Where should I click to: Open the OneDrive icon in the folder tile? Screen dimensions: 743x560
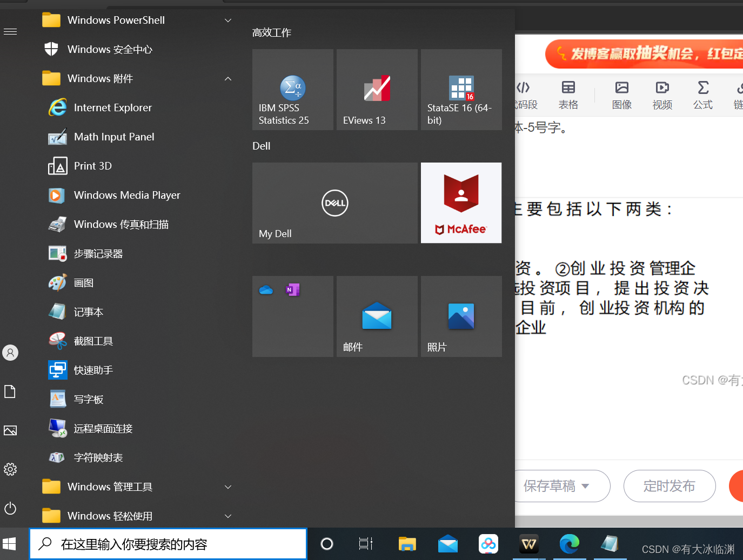click(x=266, y=290)
